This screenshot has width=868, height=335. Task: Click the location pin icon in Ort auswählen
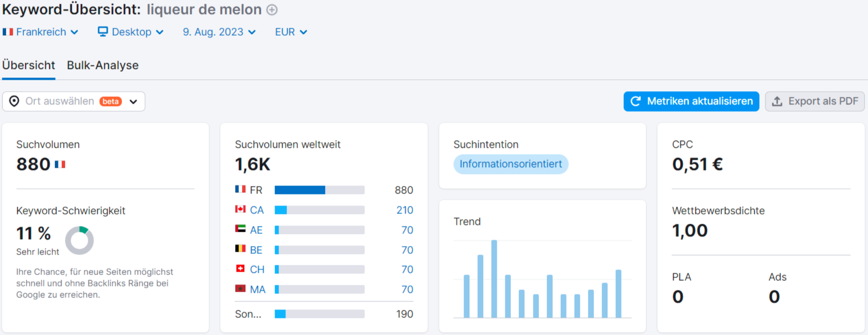(15, 101)
